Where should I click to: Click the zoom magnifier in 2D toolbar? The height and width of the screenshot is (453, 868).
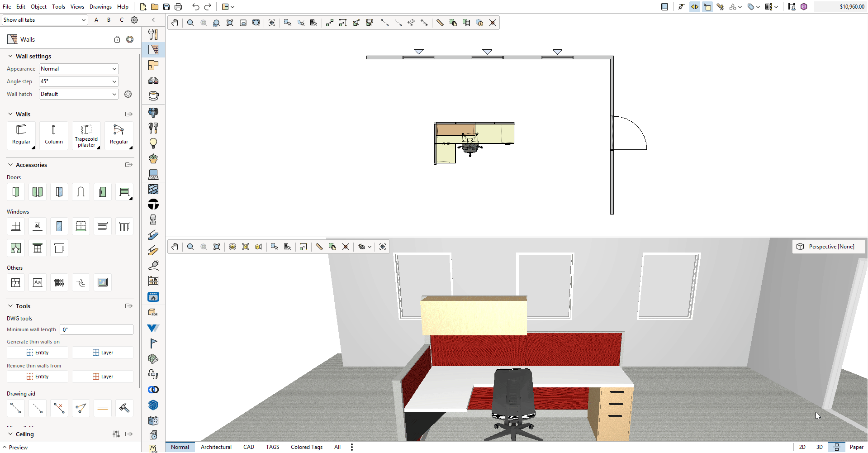(190, 23)
